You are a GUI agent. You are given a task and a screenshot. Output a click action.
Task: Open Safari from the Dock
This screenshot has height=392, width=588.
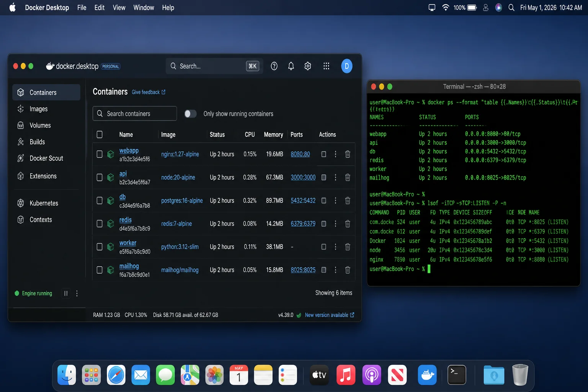point(116,375)
